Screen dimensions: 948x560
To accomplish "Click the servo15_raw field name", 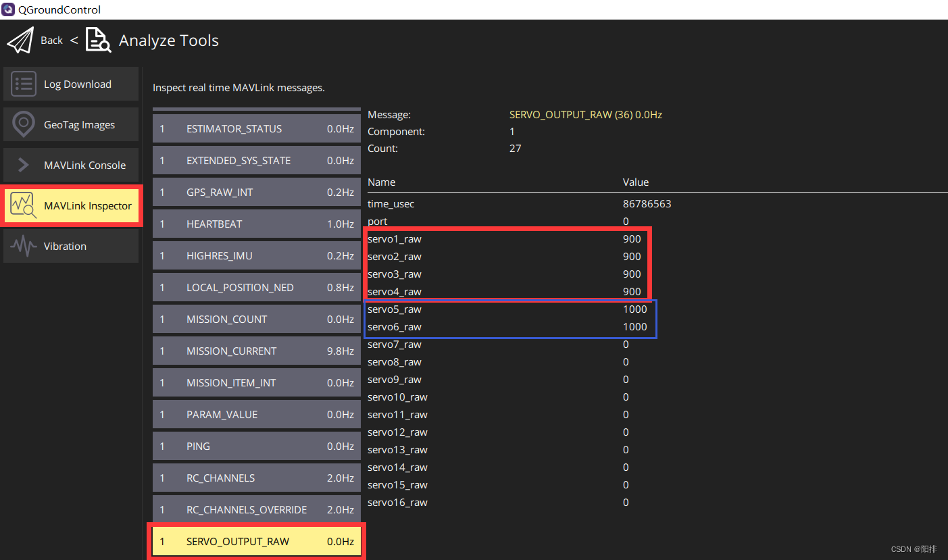I will tap(397, 485).
